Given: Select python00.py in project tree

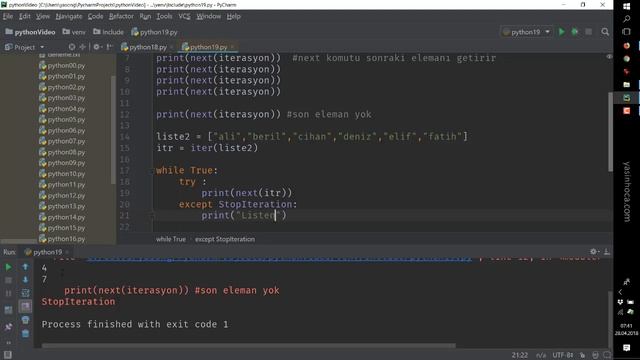Looking at the screenshot, I should 62,65.
